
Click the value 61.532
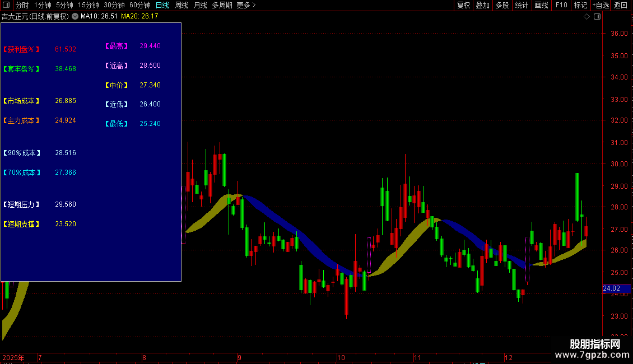pyautogui.click(x=66, y=49)
